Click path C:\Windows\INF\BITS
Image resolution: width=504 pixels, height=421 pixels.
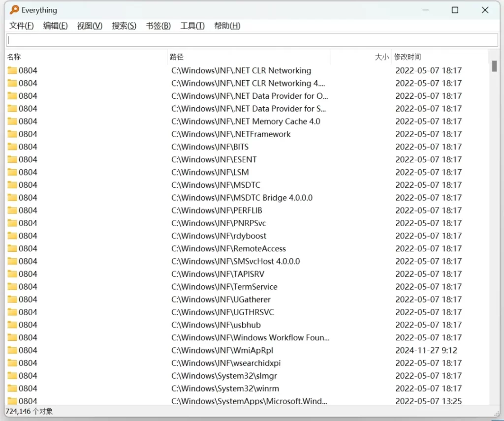tap(210, 147)
